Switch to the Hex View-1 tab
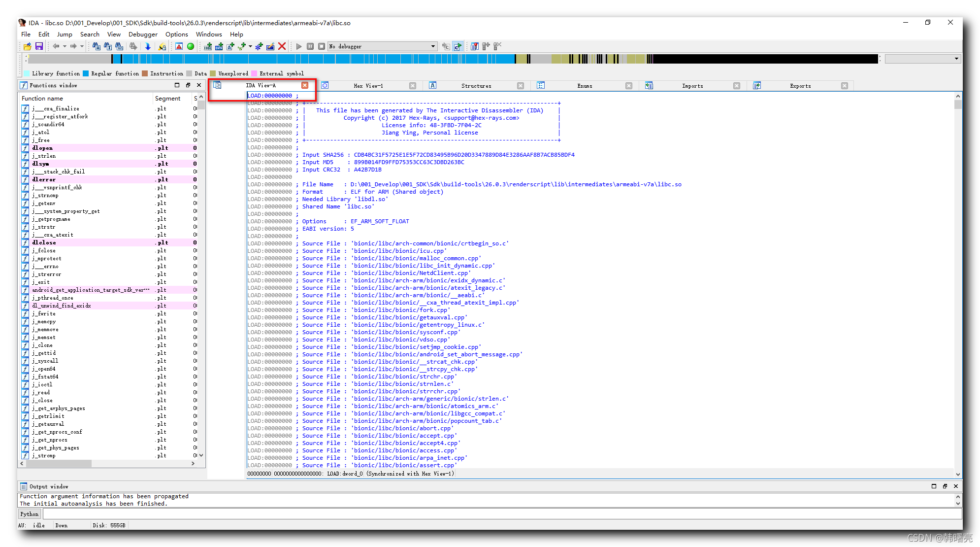The image size is (980, 547). tap(368, 85)
